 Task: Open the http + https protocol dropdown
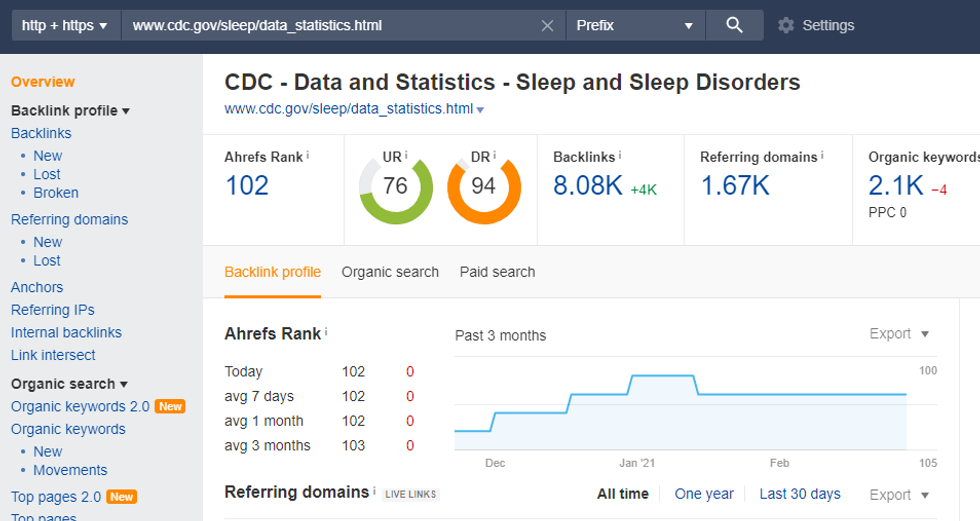click(x=66, y=26)
